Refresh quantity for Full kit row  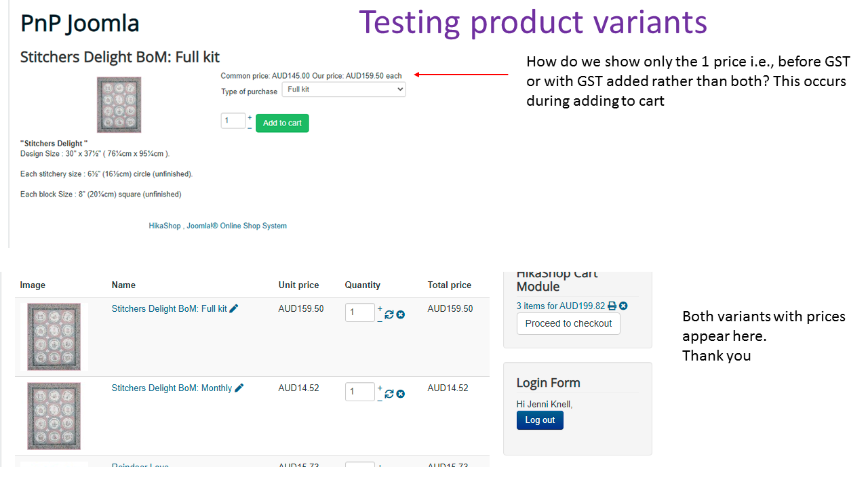point(389,314)
